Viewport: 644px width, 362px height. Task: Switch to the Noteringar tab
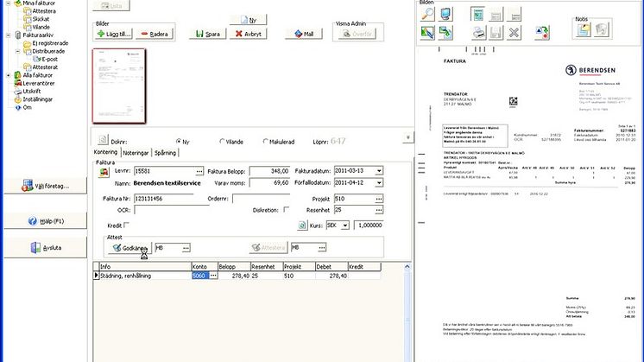point(136,152)
